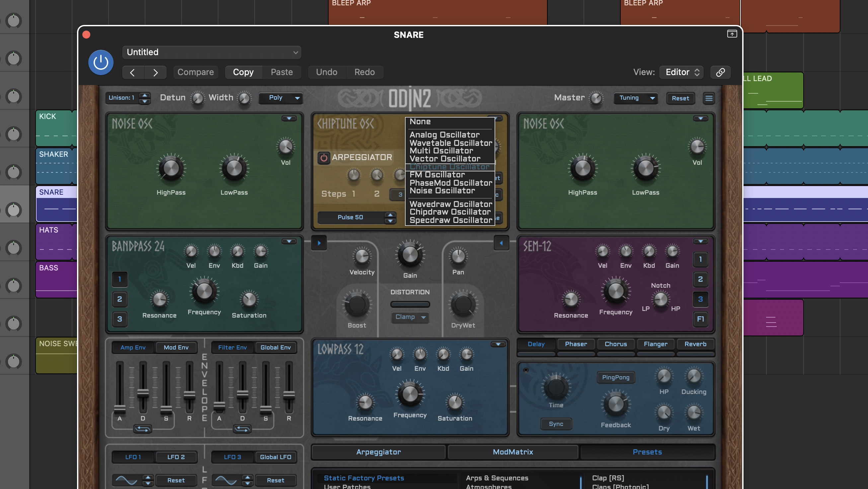The width and height of the screenshot is (868, 489).
Task: Open SEM-12 filter type dropdown
Action: click(x=700, y=242)
